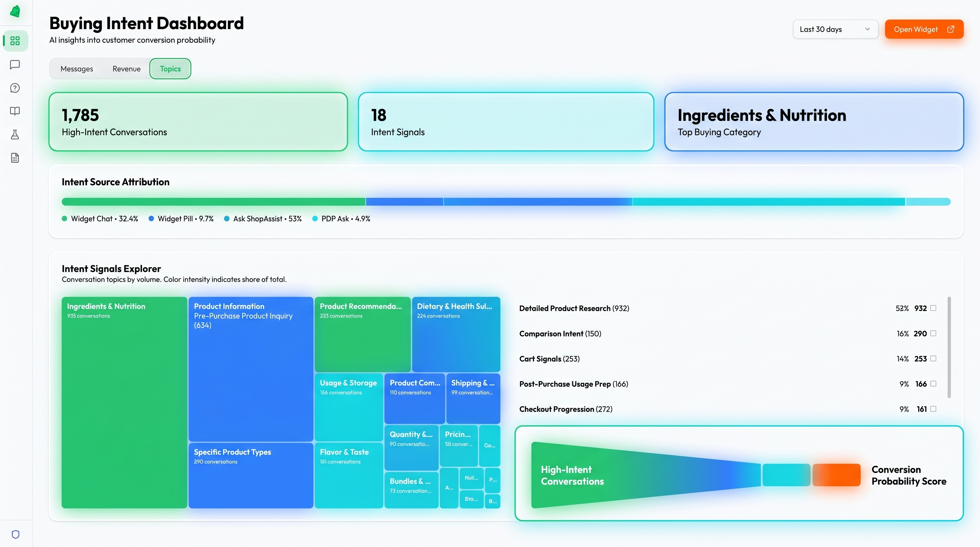Viewport: 980px width, 547px height.
Task: Select the Product Information treemap tile
Action: [251, 369]
